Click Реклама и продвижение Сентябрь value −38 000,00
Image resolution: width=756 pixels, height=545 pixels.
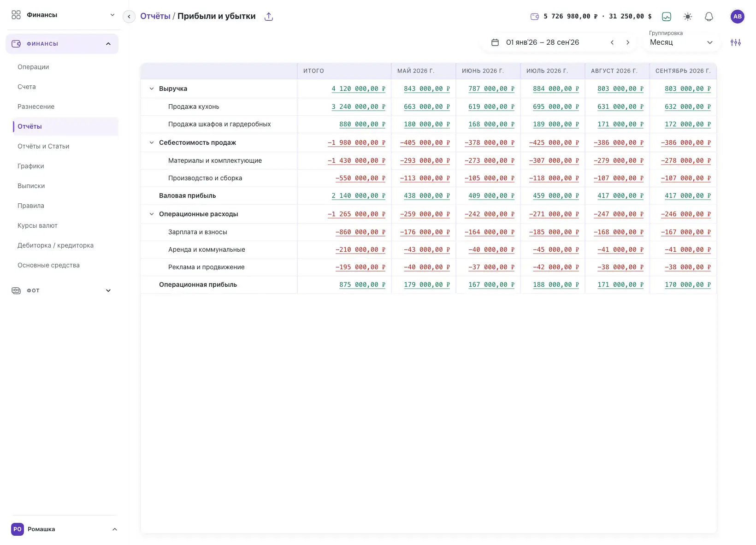click(x=688, y=267)
